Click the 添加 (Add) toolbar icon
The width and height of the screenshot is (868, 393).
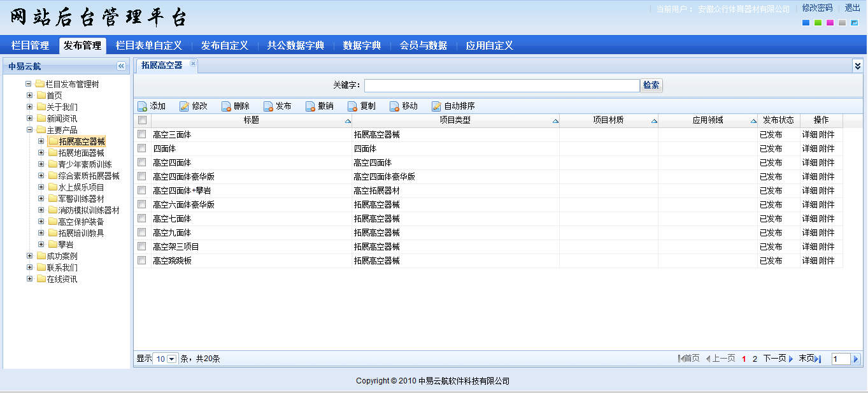pos(143,106)
